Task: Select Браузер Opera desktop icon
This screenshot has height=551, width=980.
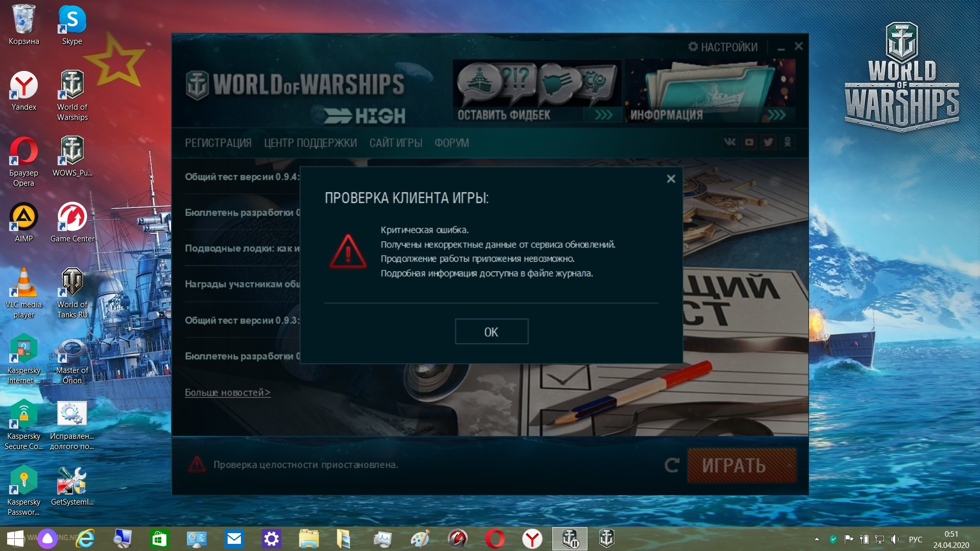Action: (23, 162)
